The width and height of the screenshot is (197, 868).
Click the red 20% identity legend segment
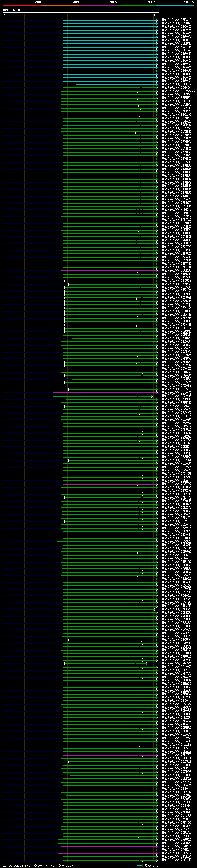(x=22, y=6)
